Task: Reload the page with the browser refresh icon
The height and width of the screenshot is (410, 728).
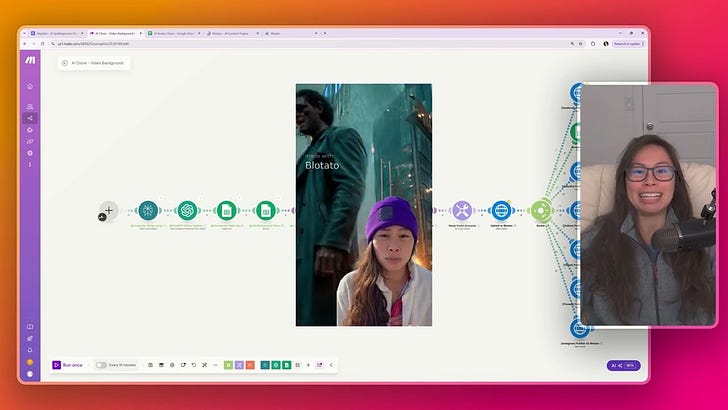Action: 42,44
